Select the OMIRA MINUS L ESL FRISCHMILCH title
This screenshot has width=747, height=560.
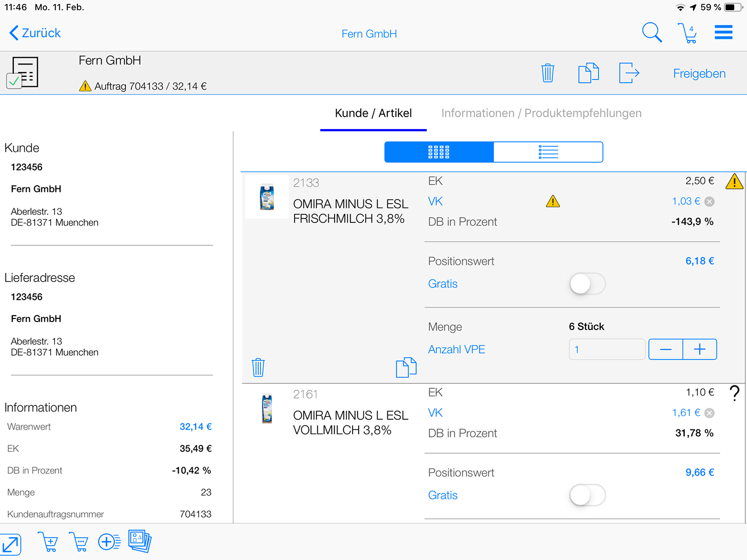(x=351, y=211)
